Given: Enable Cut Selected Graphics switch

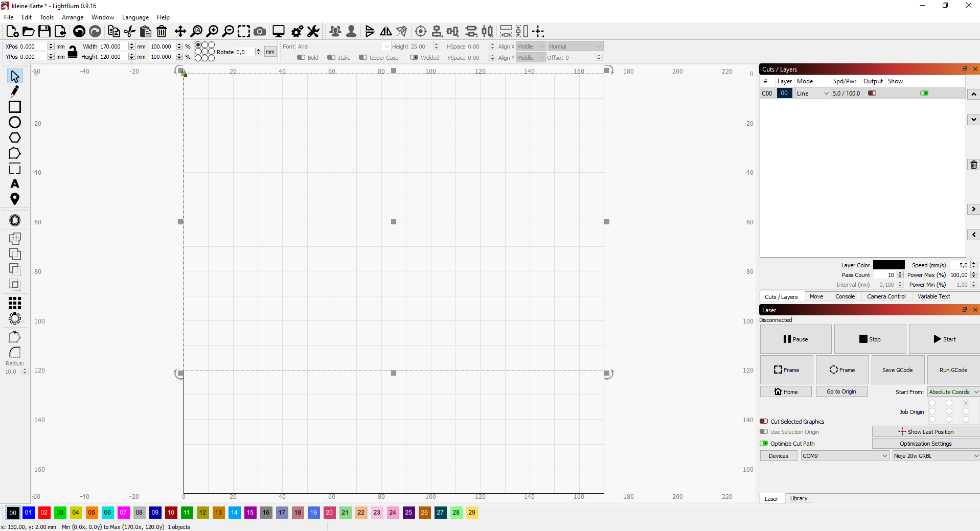Looking at the screenshot, I should [x=764, y=422].
